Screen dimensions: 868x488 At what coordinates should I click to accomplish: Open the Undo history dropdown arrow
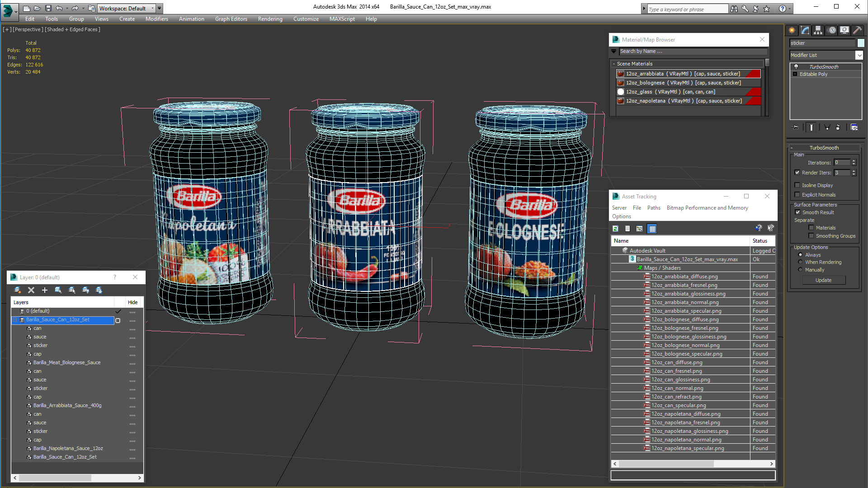click(x=67, y=8)
